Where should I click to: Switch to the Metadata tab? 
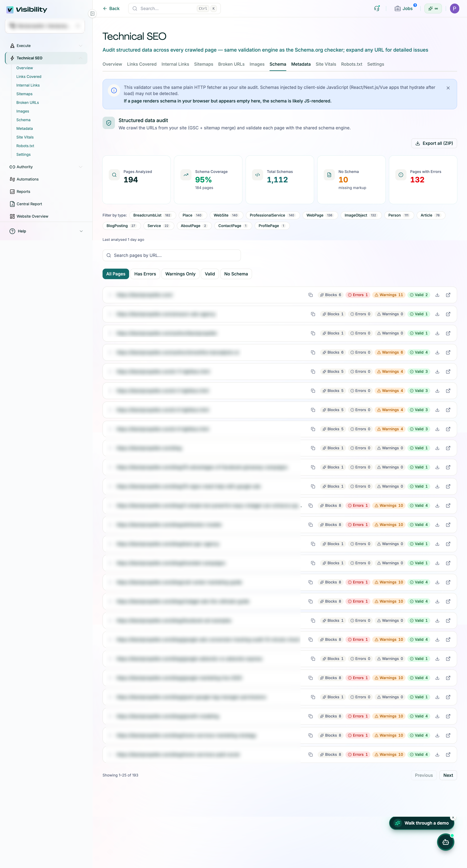click(301, 64)
